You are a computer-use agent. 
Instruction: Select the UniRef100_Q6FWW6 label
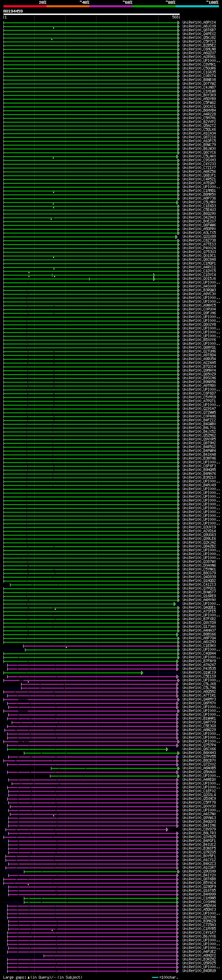[199, 225]
